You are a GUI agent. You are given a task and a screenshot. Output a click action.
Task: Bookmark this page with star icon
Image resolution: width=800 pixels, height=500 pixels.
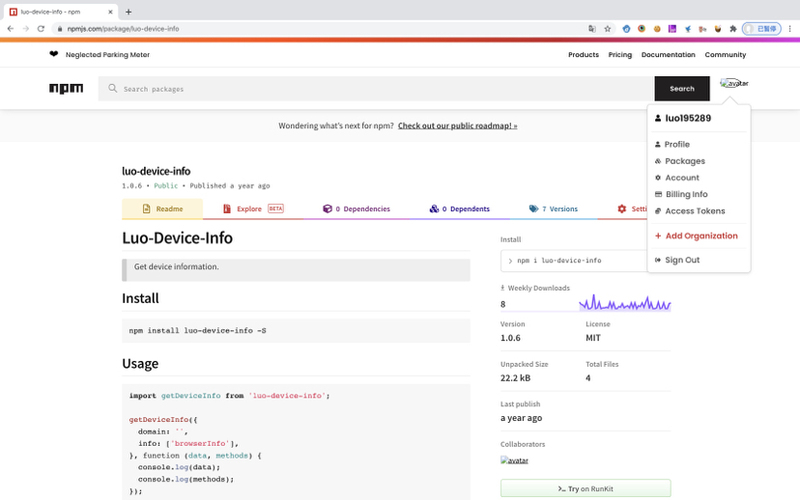click(607, 29)
